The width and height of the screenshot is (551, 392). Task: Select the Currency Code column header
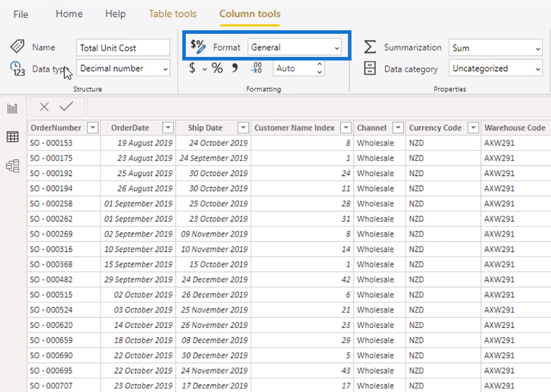[435, 128]
